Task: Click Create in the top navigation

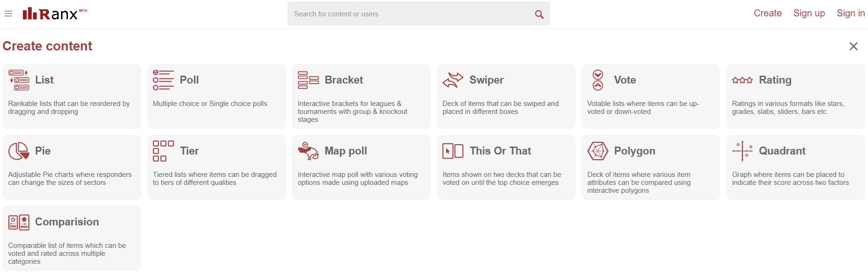Action: (x=767, y=13)
